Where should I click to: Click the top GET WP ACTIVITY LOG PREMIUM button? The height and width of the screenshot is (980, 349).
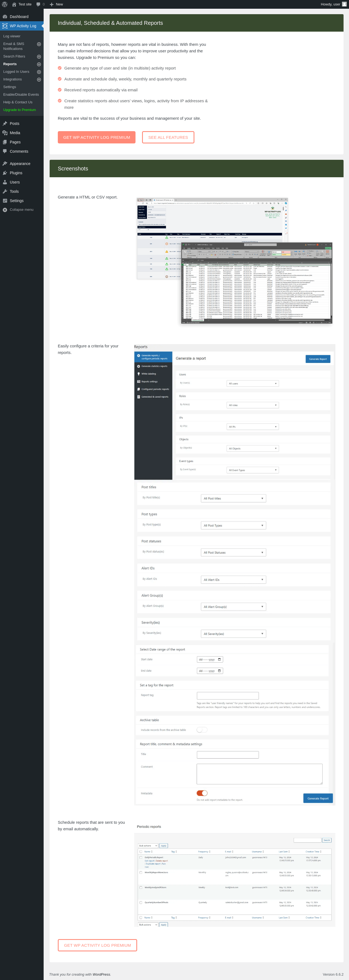97,137
